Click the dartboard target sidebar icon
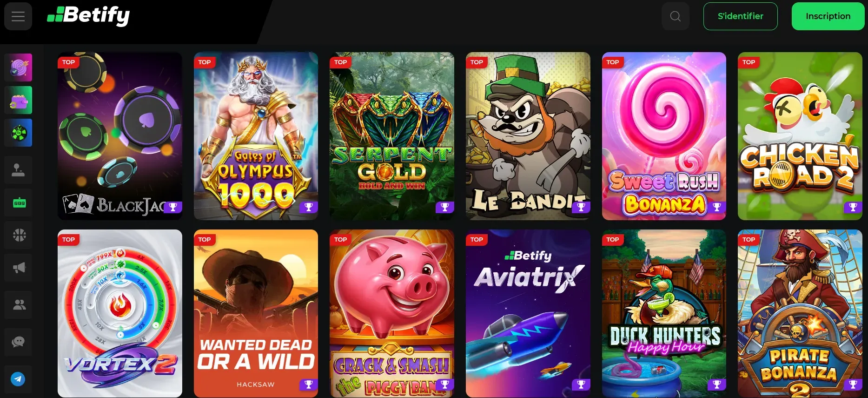Screen dimensions: 868x398 pos(18,67)
